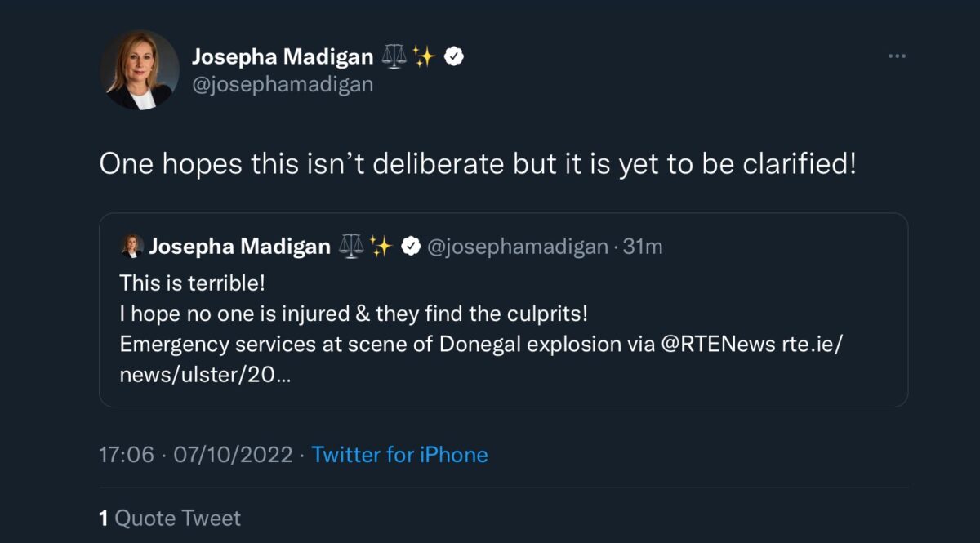980x543 pixels.
Task: Click the small avatar in the quoted tweet
Action: (131, 246)
